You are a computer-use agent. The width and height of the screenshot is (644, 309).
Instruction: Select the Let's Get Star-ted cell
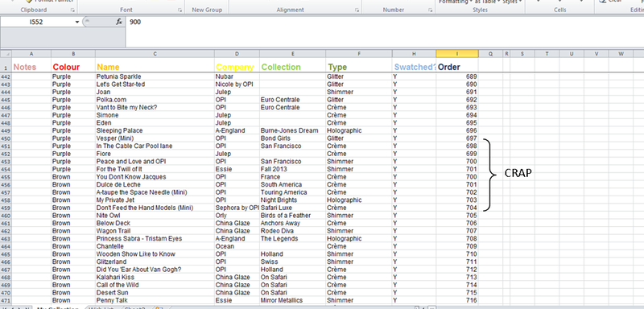click(155, 84)
